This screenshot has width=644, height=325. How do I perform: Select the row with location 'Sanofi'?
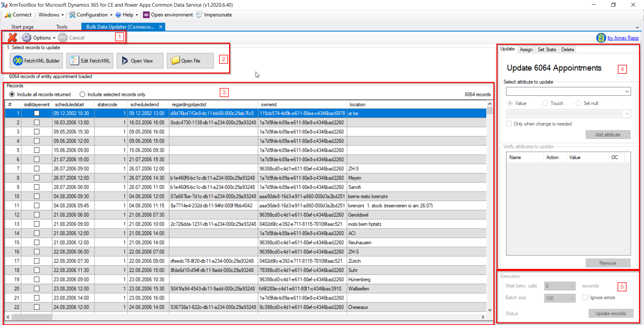click(246, 187)
